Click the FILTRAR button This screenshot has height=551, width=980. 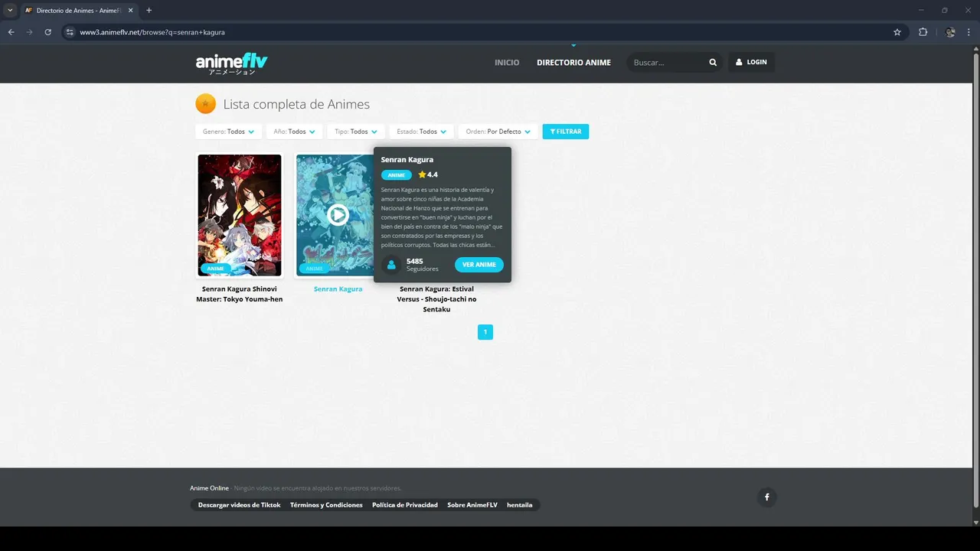point(566,132)
